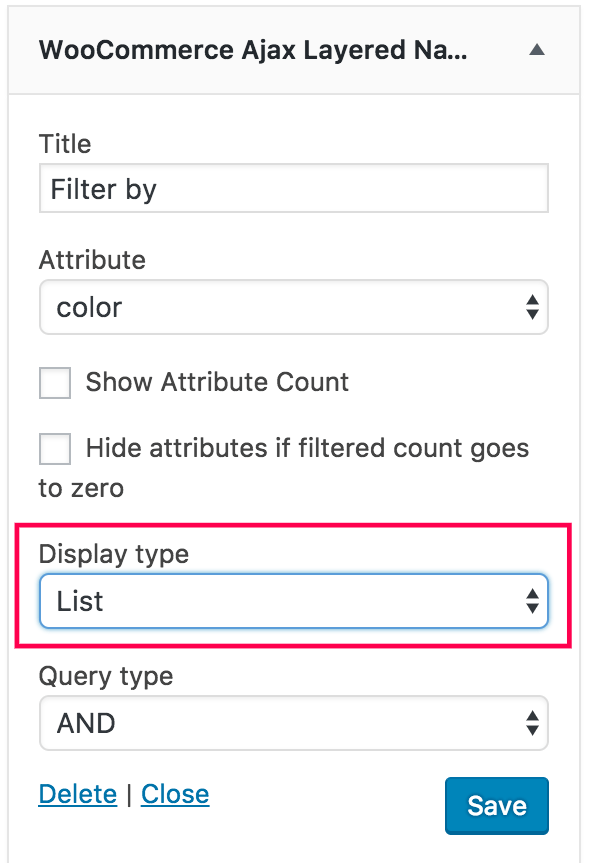
Task: Save the widget settings
Action: tap(497, 806)
